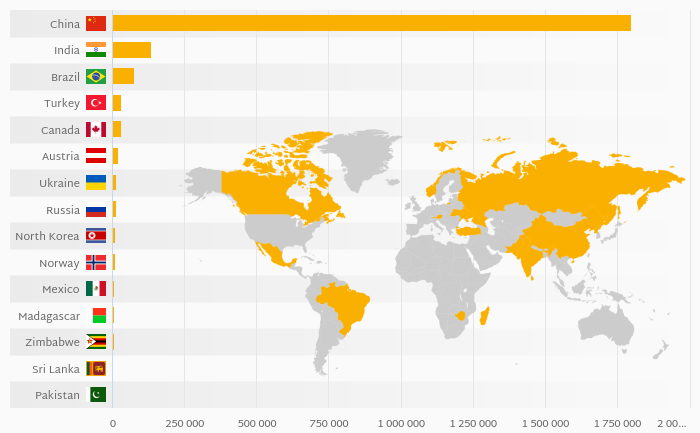Image resolution: width=700 pixels, height=433 pixels.
Task: Select the North Korea flag icon
Action: point(96,236)
